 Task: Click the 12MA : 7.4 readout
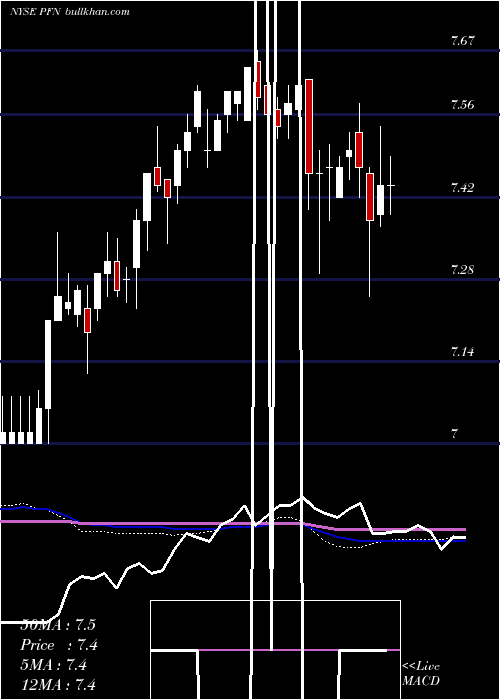[58, 684]
